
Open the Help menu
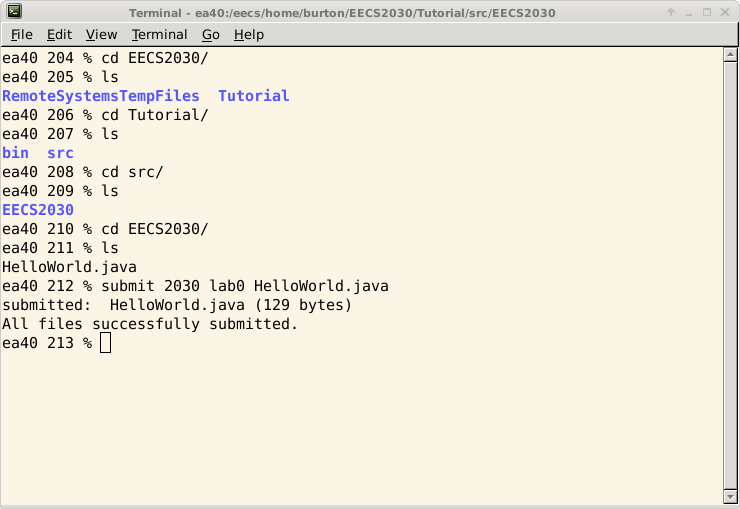tap(249, 34)
